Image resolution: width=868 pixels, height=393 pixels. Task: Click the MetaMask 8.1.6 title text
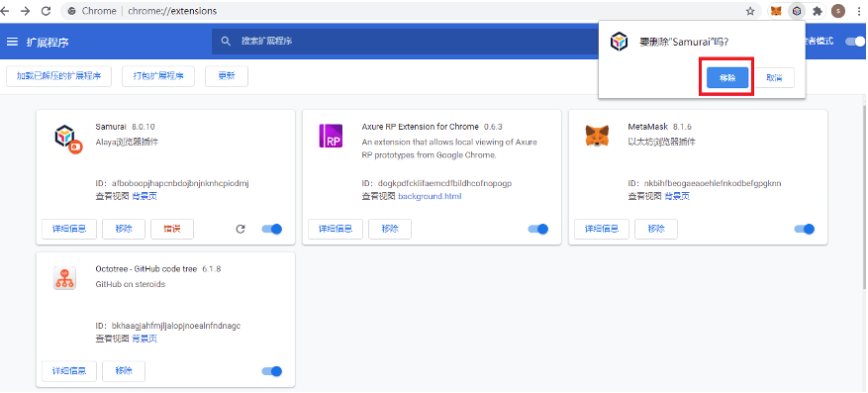pos(660,127)
